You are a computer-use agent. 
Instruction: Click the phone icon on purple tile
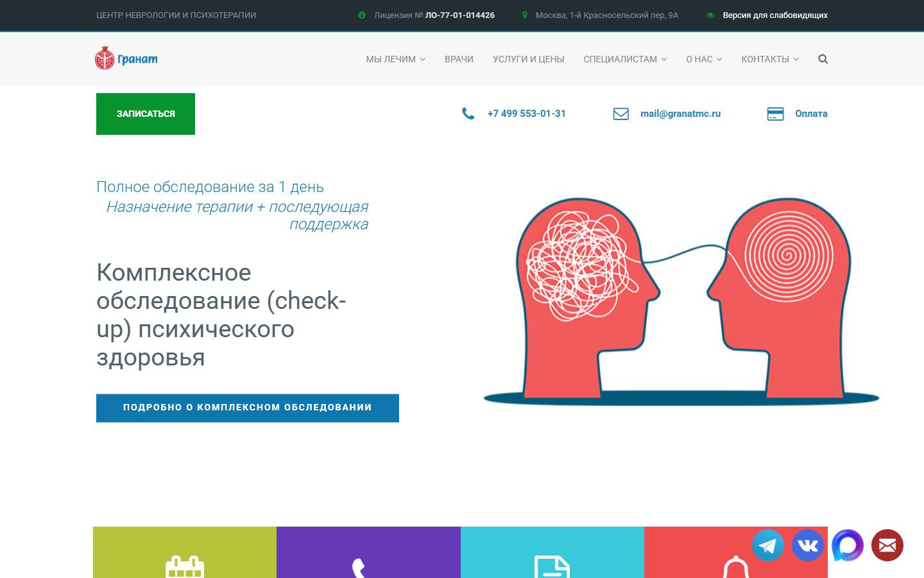pyautogui.click(x=359, y=568)
